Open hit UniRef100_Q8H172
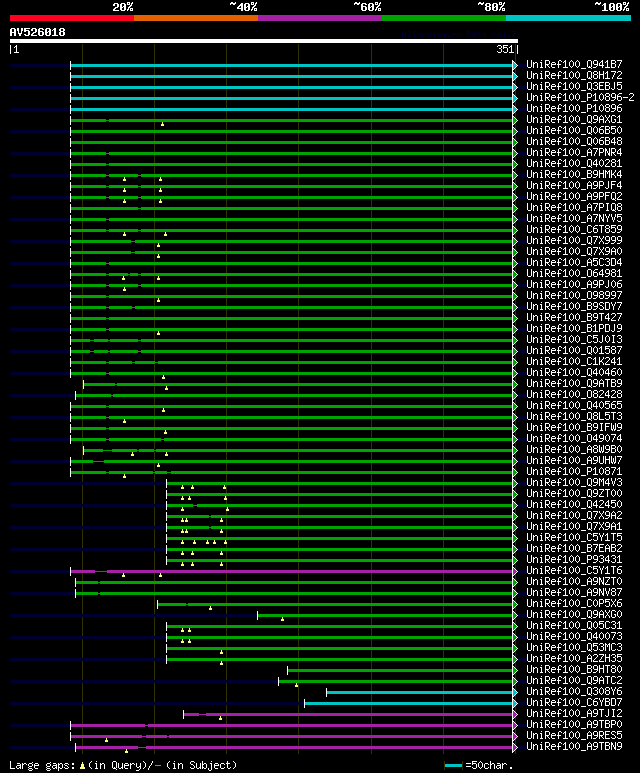Viewport: 640px width, 773px height. pyautogui.click(x=574, y=75)
